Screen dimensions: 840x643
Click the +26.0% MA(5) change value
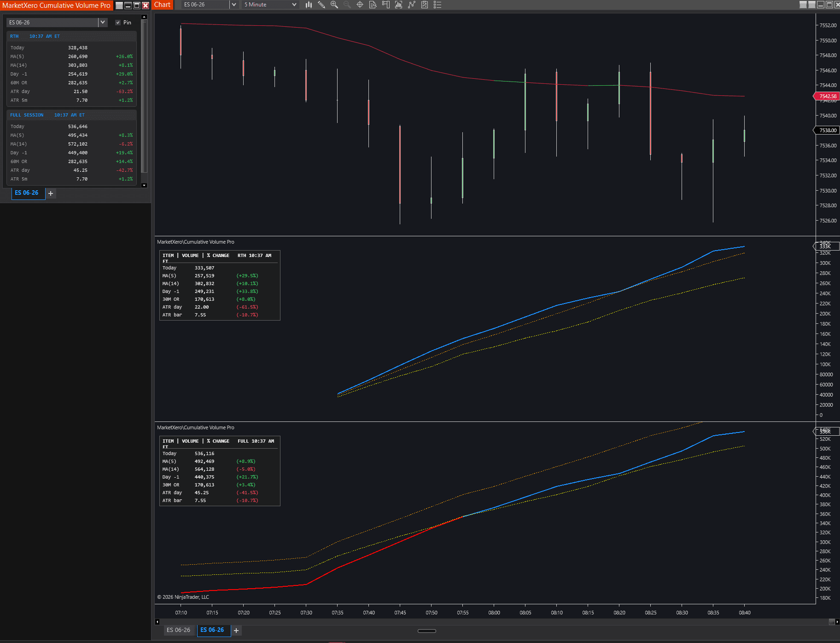pos(124,57)
